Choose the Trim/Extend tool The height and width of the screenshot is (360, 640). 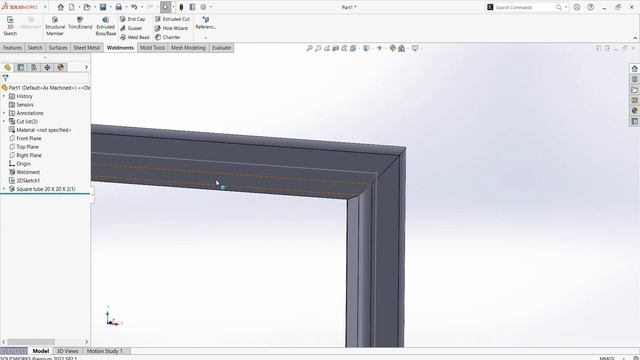(x=80, y=23)
